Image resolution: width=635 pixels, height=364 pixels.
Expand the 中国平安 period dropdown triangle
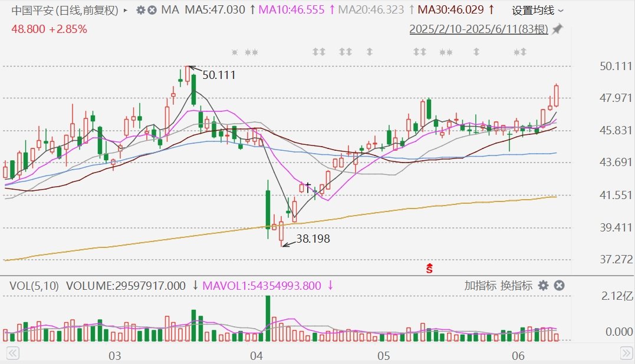click(126, 11)
